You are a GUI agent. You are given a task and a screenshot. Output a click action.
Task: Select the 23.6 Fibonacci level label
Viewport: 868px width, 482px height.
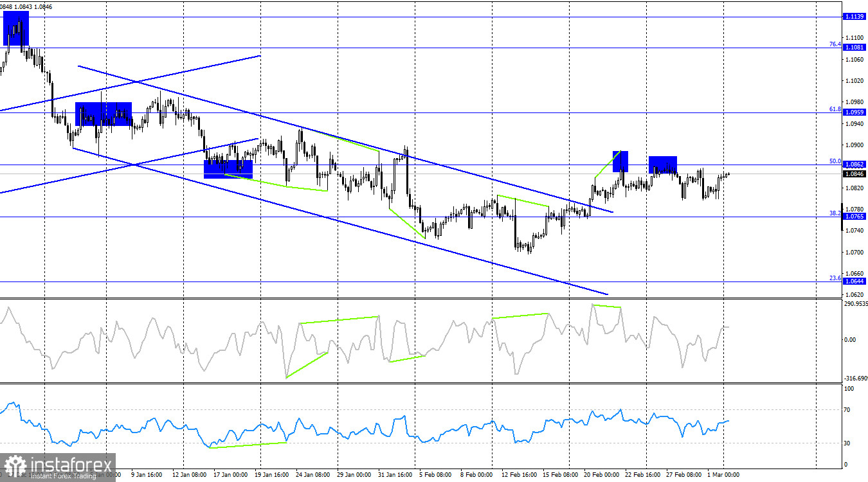pos(835,278)
